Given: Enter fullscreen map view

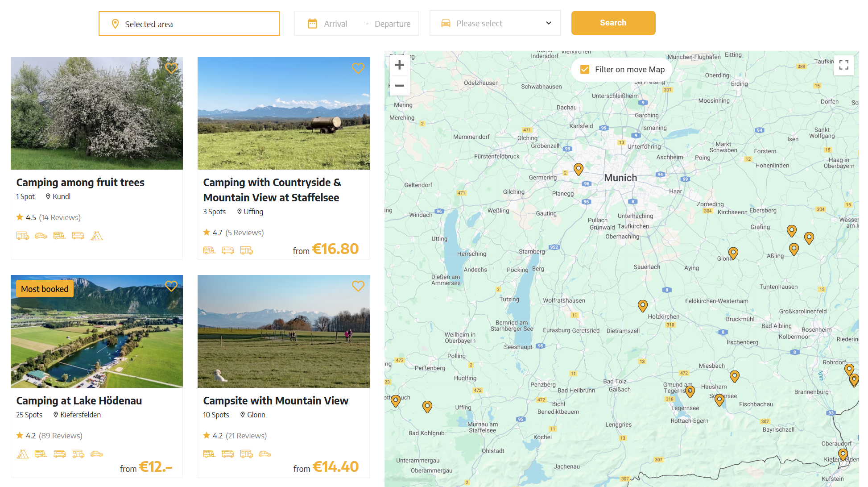Looking at the screenshot, I should [x=843, y=66].
